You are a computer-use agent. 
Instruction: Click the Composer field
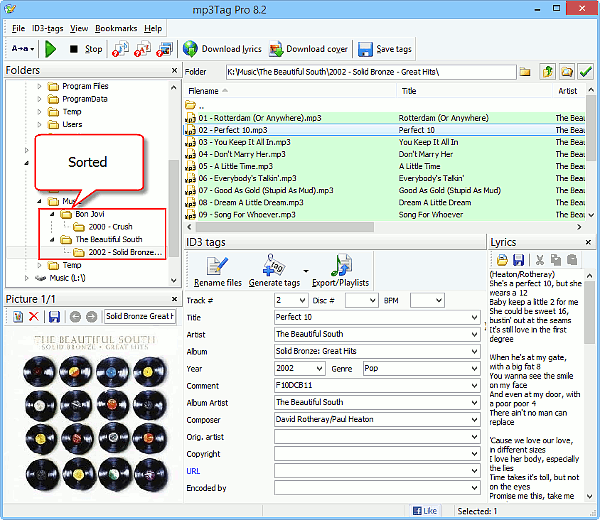pyautogui.click(x=377, y=420)
